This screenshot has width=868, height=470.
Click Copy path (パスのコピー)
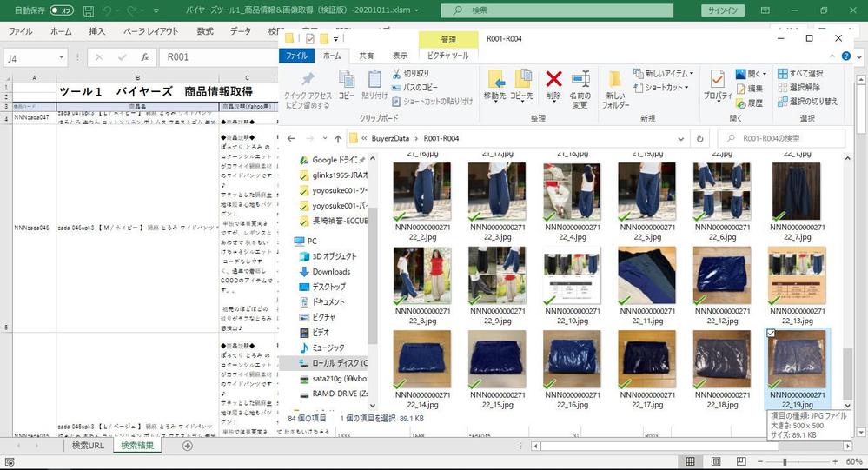click(x=414, y=87)
